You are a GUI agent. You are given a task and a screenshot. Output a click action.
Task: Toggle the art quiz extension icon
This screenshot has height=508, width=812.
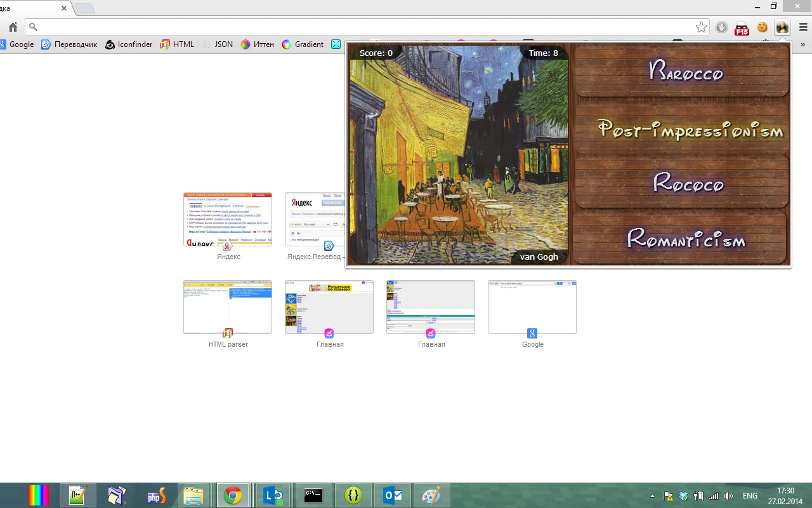tap(782, 27)
